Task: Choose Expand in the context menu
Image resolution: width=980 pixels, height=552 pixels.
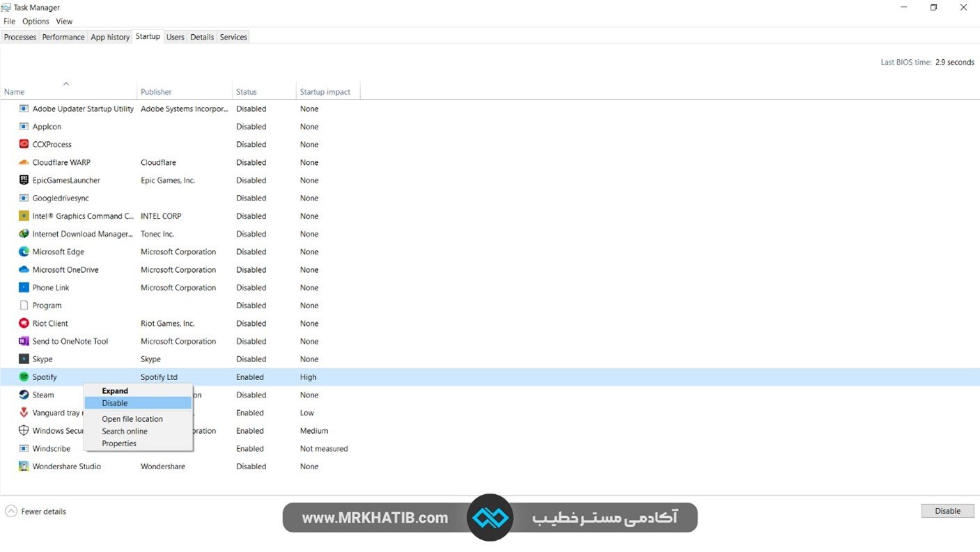Action: pos(138,391)
